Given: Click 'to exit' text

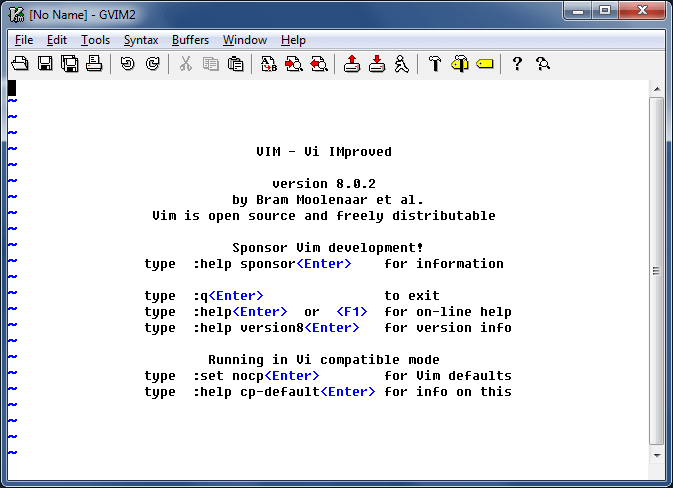Looking at the screenshot, I should point(412,296).
